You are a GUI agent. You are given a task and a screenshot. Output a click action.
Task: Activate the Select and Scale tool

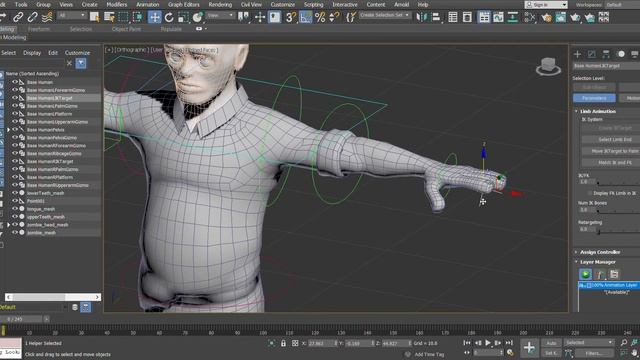point(183,17)
